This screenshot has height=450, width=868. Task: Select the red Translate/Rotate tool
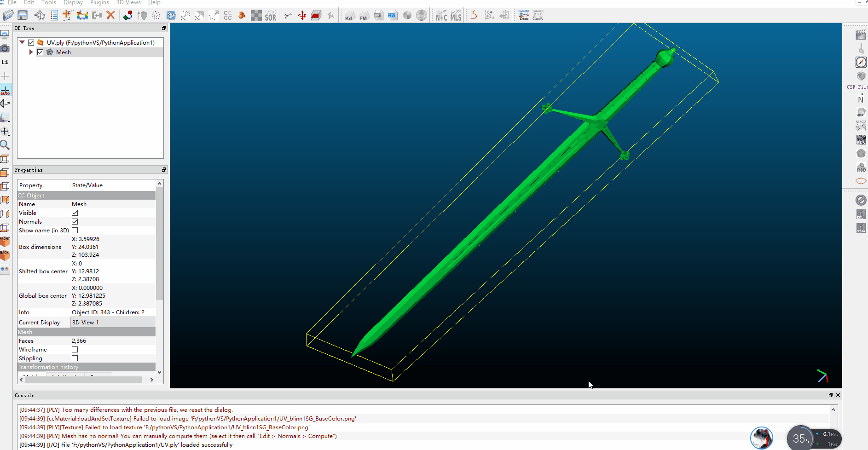coord(302,15)
